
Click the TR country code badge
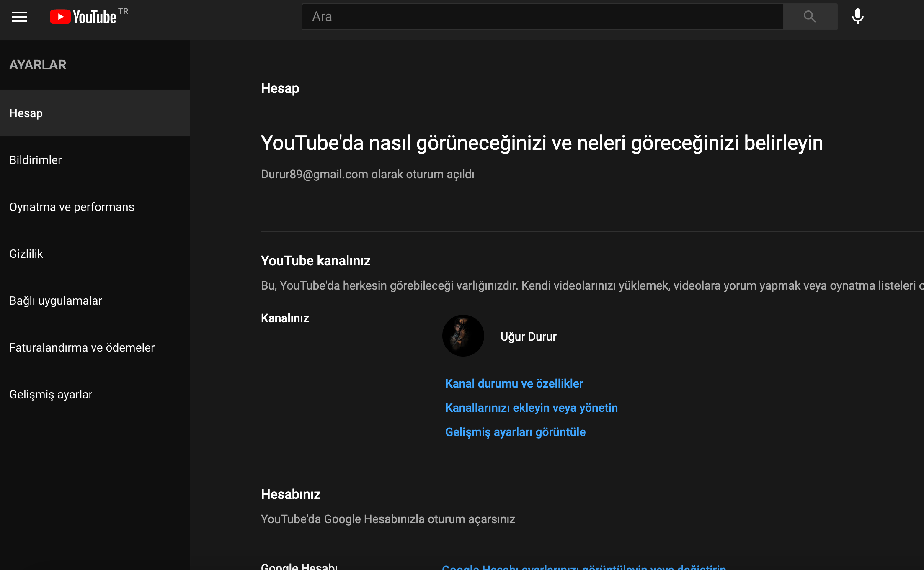(x=123, y=11)
